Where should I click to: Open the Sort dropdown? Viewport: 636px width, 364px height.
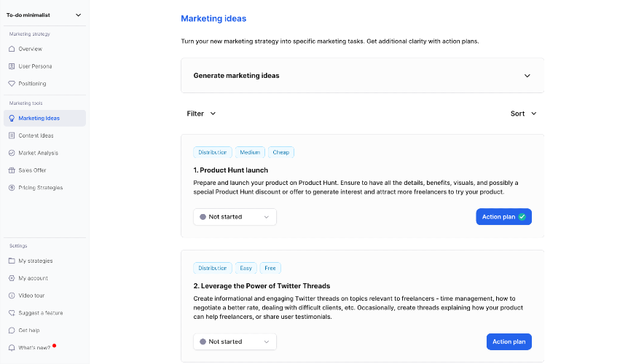click(523, 114)
